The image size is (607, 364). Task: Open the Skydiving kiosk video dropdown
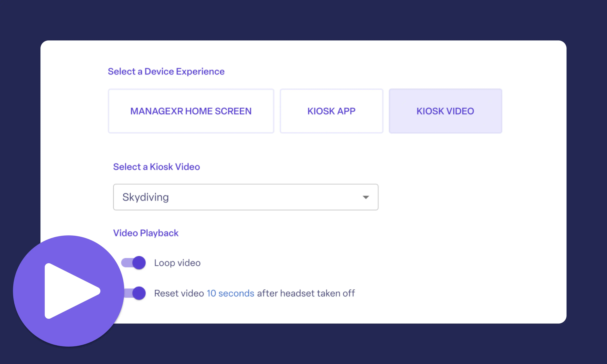pyautogui.click(x=246, y=197)
